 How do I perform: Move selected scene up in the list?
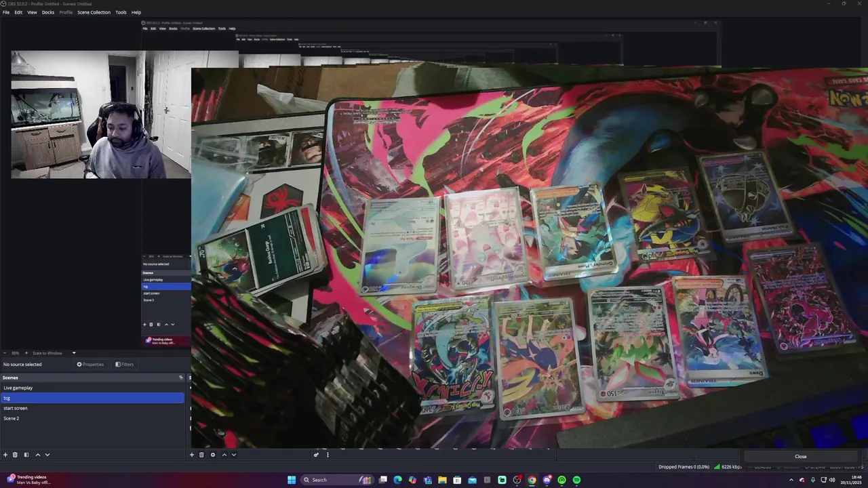(x=38, y=455)
